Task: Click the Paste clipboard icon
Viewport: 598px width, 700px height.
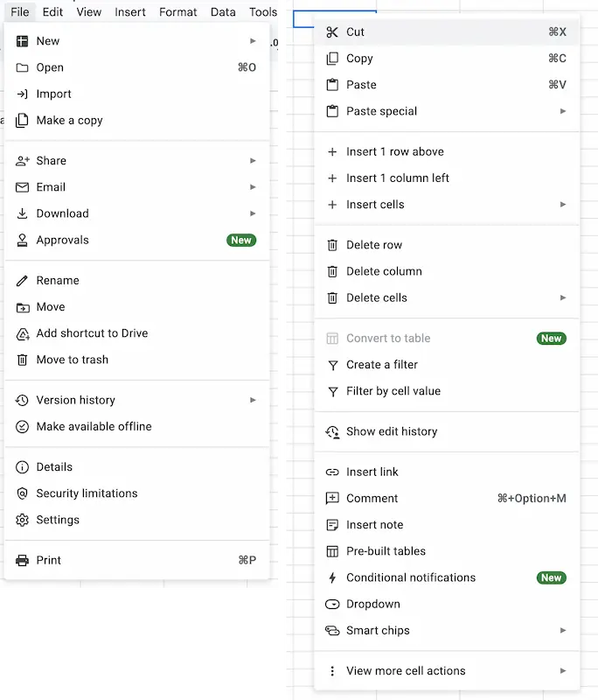Action: pyautogui.click(x=332, y=85)
